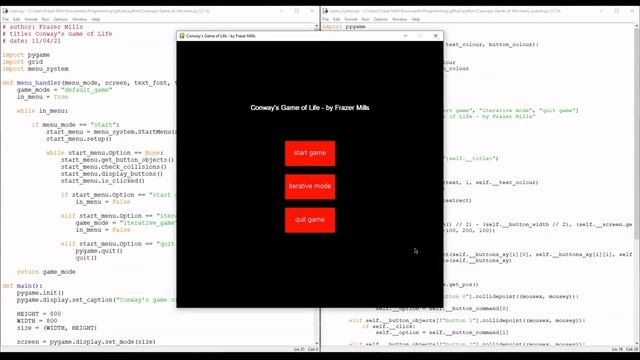Click the 'size = (WIDTH, HEIGHT)' line

coord(57,328)
